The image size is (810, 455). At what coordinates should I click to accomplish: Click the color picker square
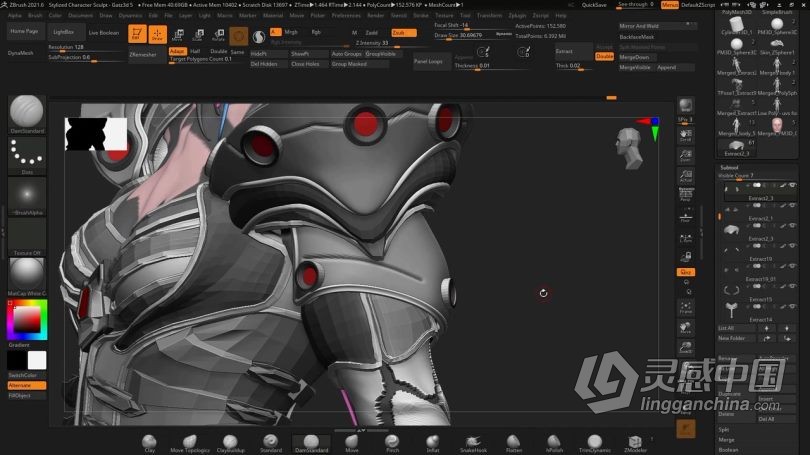point(27,320)
